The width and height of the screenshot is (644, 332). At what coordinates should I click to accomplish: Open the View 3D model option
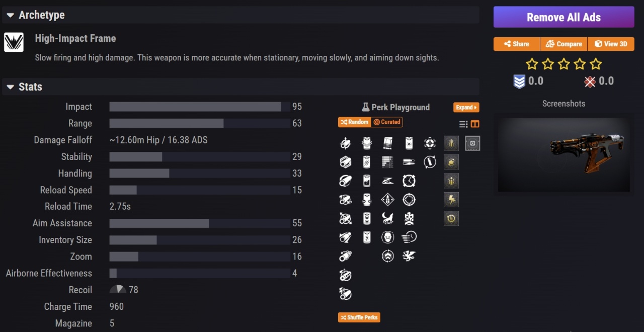tap(611, 44)
